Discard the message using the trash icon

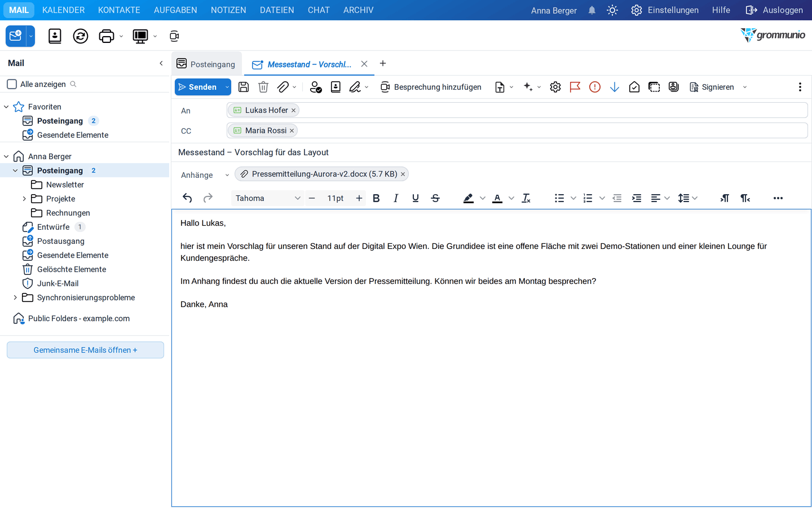[263, 87]
